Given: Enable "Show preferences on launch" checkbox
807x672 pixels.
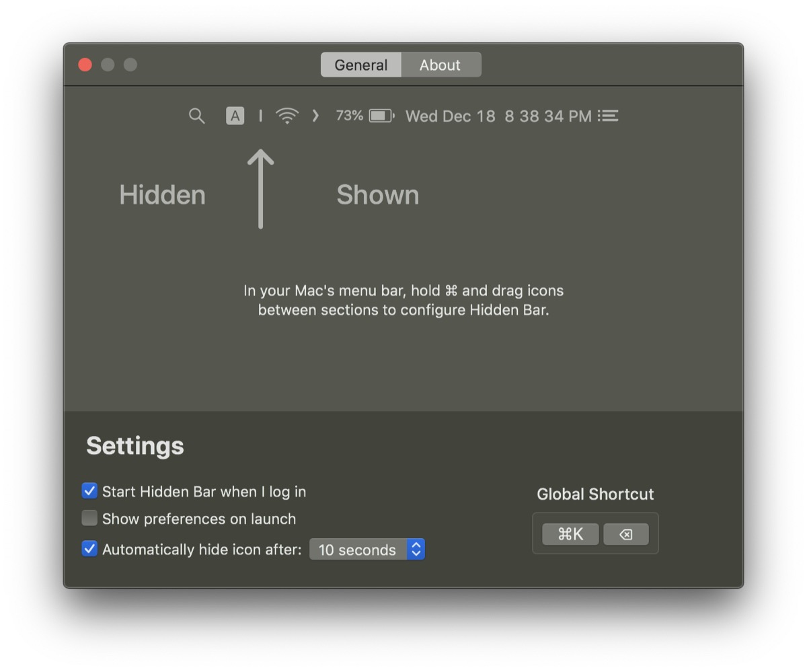Looking at the screenshot, I should [89, 518].
